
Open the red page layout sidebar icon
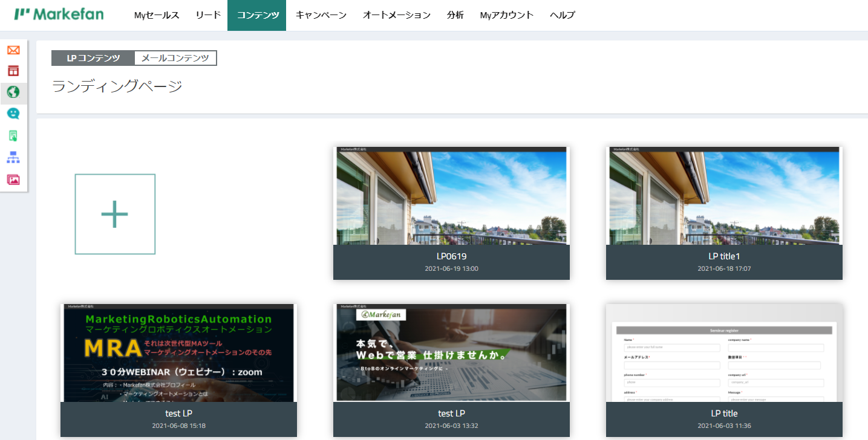point(13,71)
